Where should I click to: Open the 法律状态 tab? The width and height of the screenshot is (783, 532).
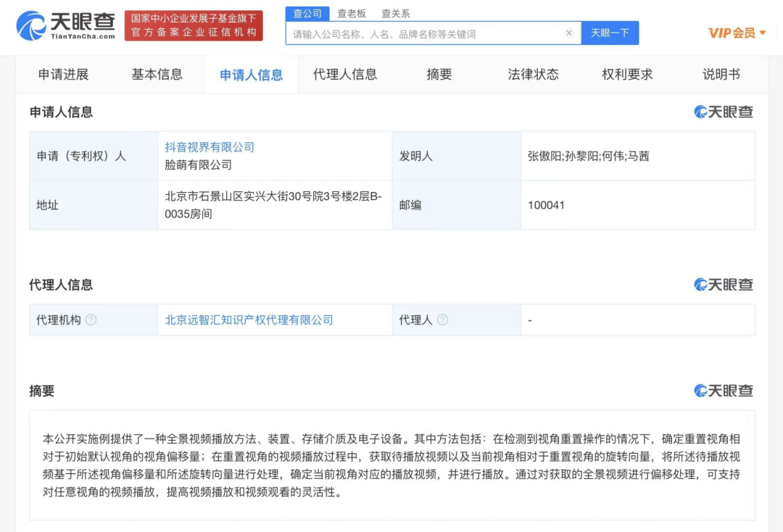(534, 74)
